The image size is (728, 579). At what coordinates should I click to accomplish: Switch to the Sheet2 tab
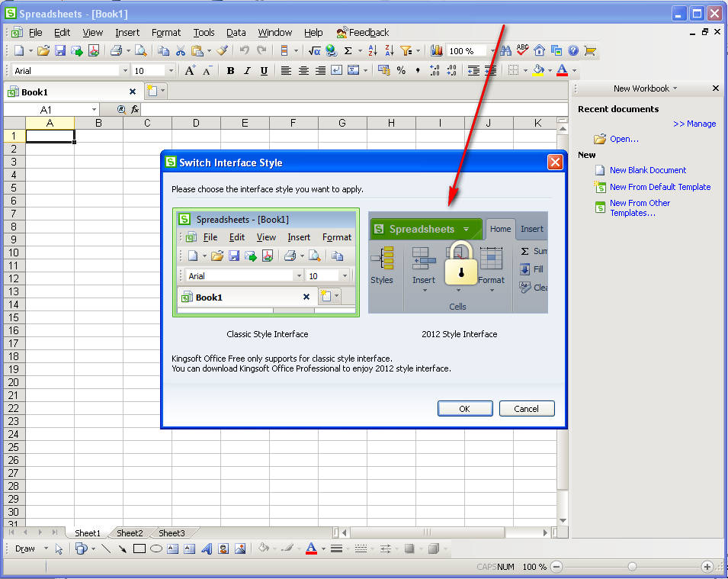[130, 533]
